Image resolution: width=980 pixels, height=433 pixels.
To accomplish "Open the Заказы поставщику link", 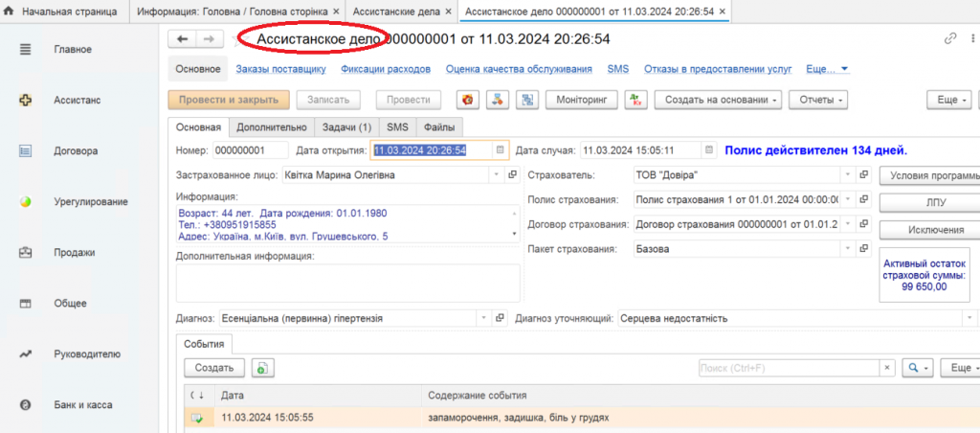I will click(x=278, y=69).
